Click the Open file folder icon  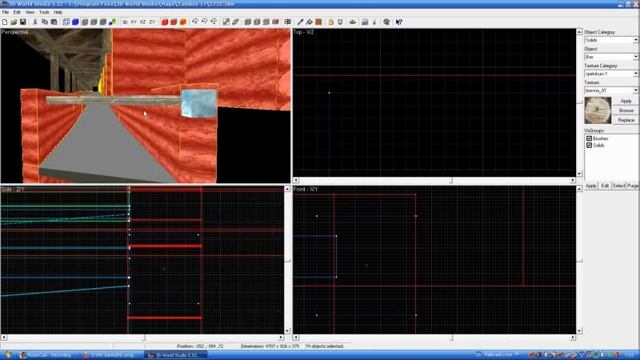pos(14,22)
